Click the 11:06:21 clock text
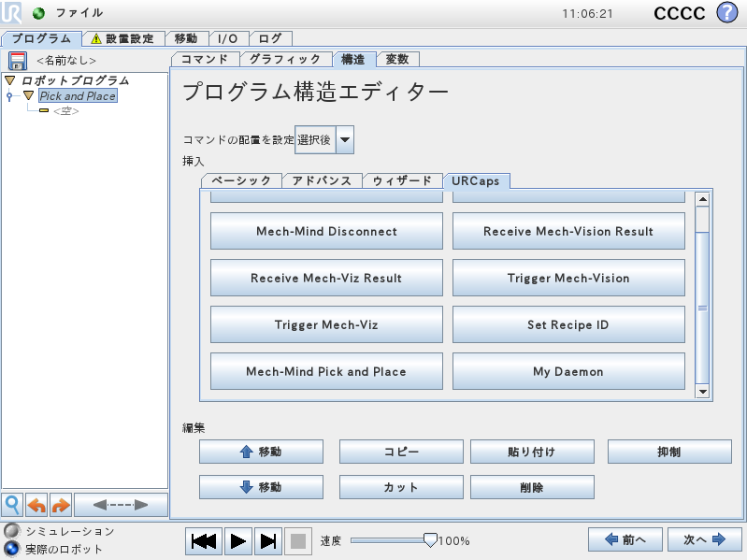 (x=587, y=14)
